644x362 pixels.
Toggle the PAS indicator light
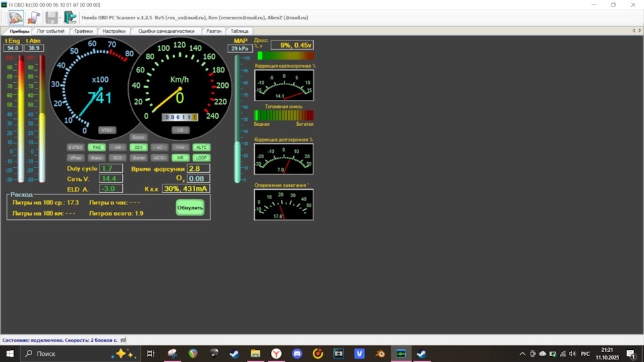(x=97, y=147)
